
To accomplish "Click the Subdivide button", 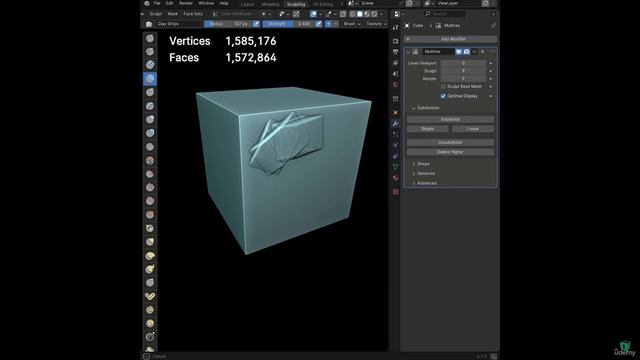I will click(x=451, y=119).
